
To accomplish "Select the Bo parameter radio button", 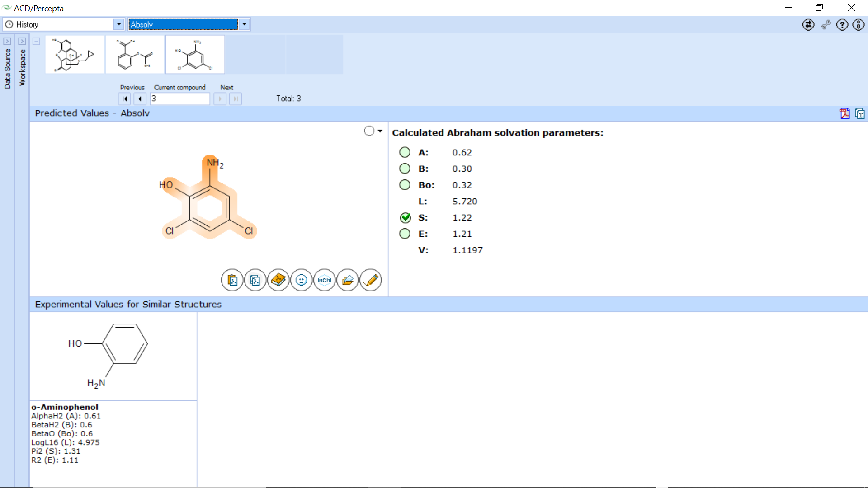I will [x=405, y=185].
